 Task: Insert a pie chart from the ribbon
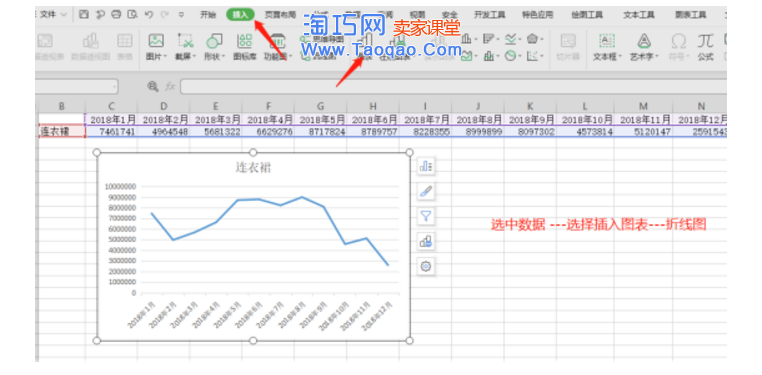[510, 56]
